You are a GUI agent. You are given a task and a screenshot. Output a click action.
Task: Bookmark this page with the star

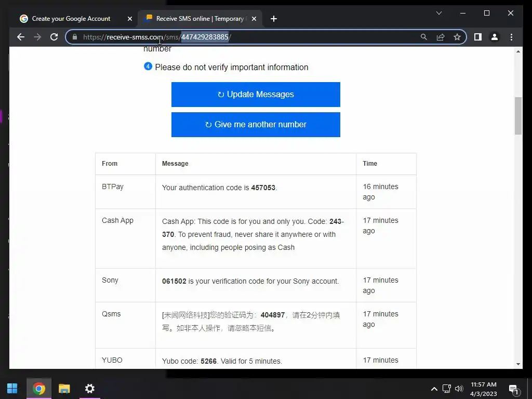tap(457, 37)
